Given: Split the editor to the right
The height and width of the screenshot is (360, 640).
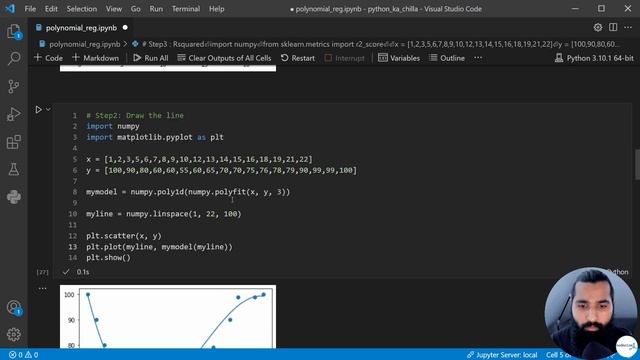Looking at the screenshot, I should tap(613, 27).
